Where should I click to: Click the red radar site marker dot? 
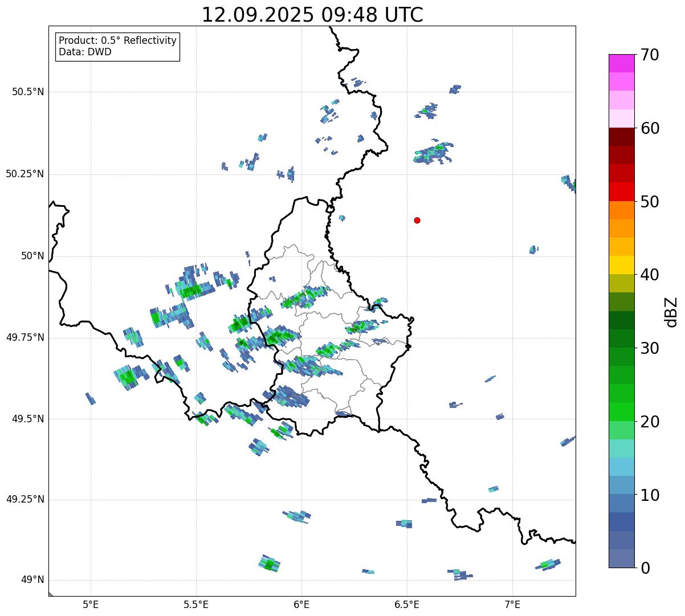tap(417, 220)
